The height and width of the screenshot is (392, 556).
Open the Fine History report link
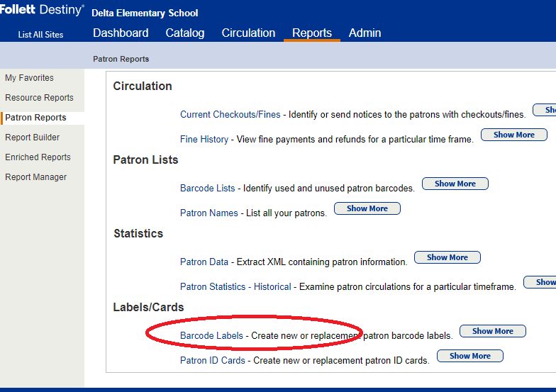204,139
